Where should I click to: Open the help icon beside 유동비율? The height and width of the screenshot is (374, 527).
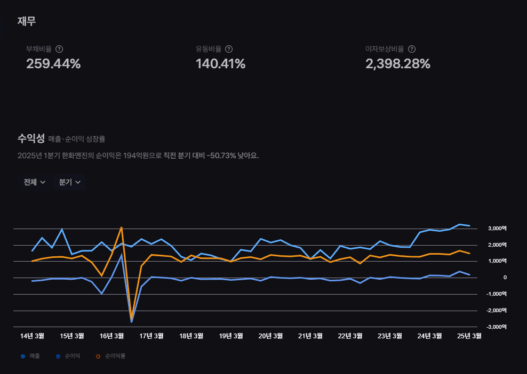pos(229,49)
